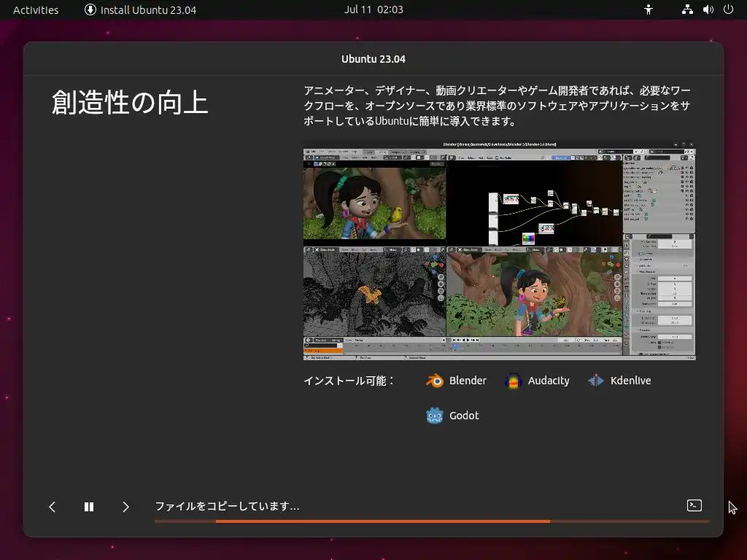
Task: Click the ファイルをコピーしています status text
Action: coord(227,506)
